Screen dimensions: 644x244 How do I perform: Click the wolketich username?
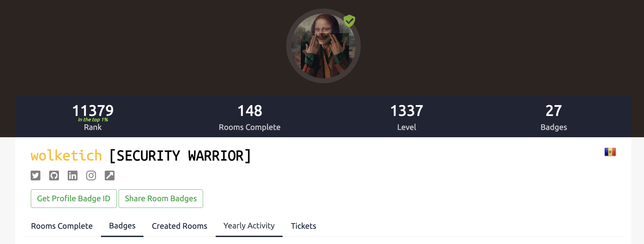tap(66, 155)
